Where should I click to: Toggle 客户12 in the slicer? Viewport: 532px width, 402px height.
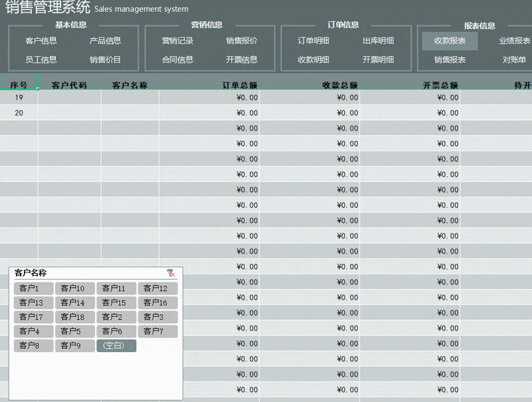coord(158,288)
